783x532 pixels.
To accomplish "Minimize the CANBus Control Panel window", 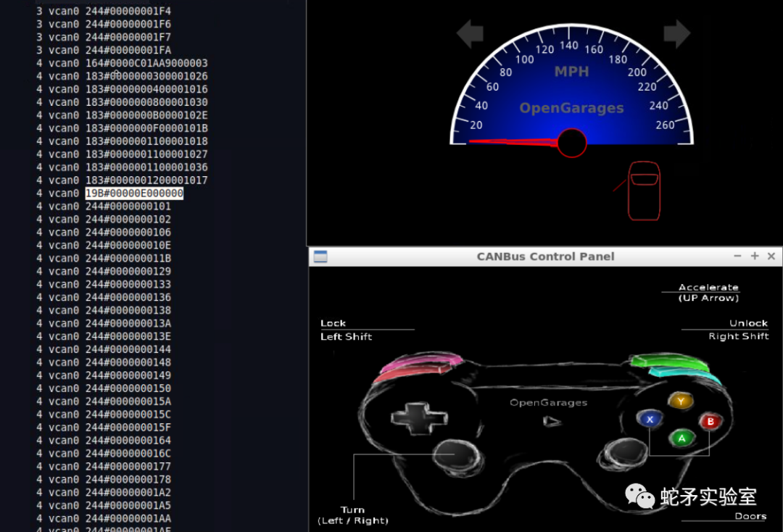I will coord(737,256).
